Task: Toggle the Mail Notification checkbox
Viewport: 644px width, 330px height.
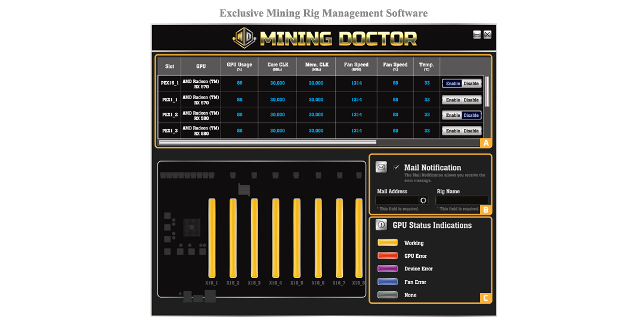Action: [397, 168]
